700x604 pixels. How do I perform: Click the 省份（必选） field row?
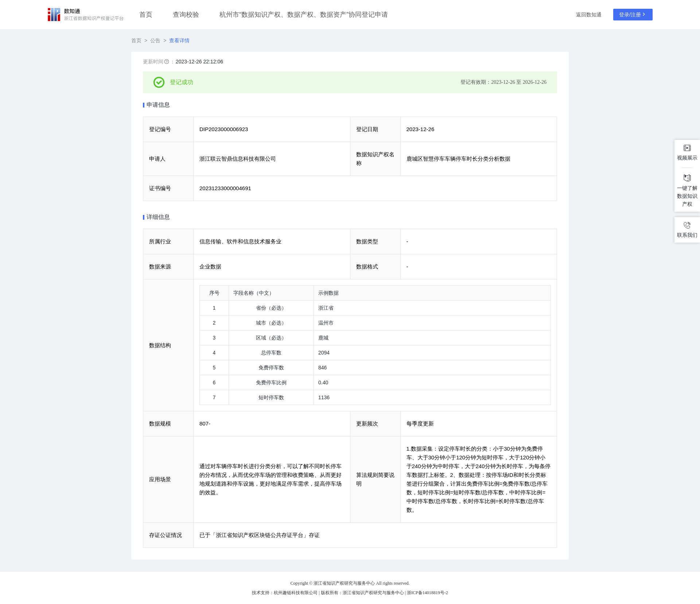click(375, 308)
